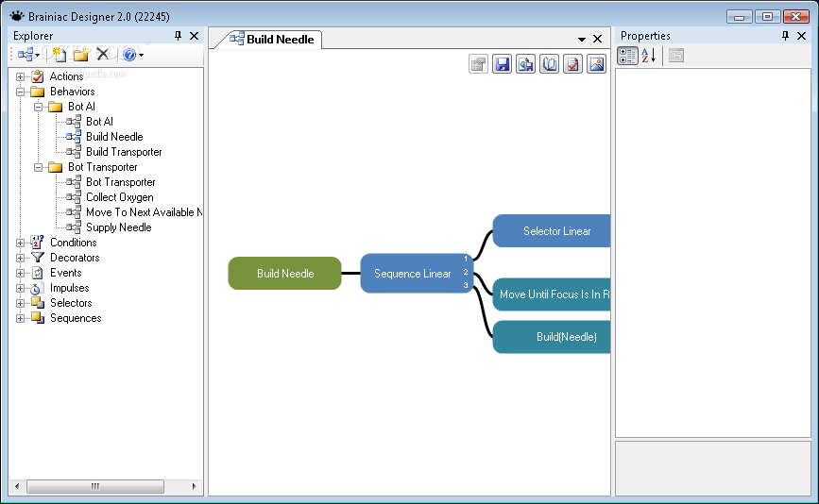Select the Events category

(66, 273)
